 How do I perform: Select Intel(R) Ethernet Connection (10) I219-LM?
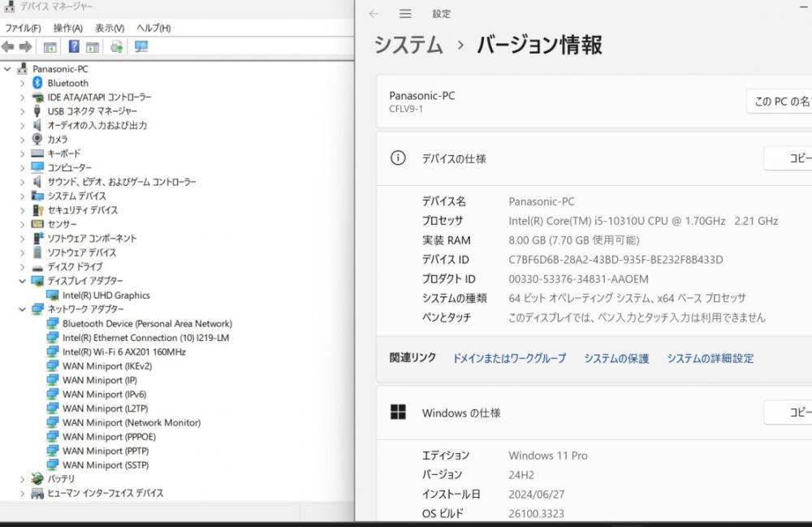pyautogui.click(x=145, y=338)
